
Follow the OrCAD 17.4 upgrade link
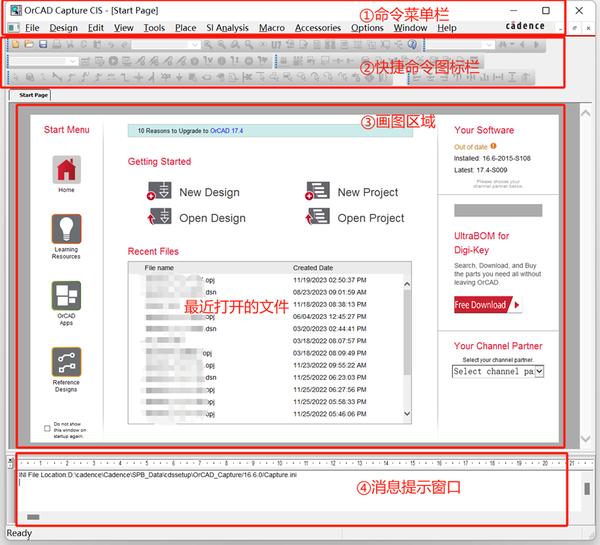(x=226, y=131)
